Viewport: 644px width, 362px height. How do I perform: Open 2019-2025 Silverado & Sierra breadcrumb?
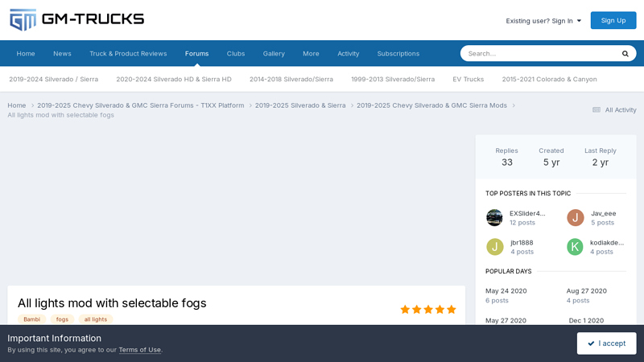300,105
